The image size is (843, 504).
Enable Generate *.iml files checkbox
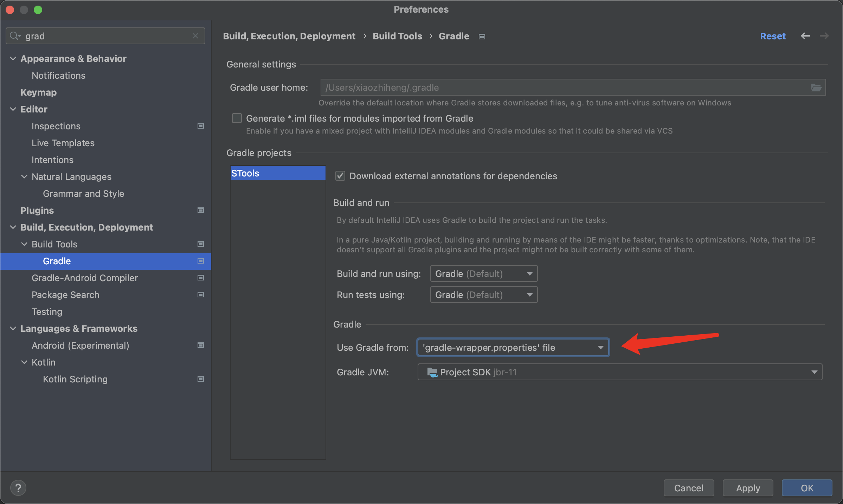(x=237, y=118)
